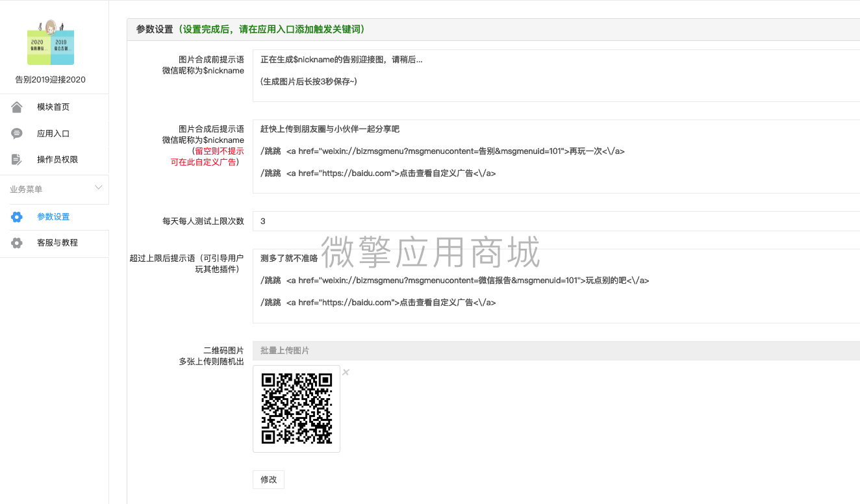Image resolution: width=860 pixels, height=504 pixels.
Task: Click the 玩点别的吧 jump line
Action: pos(455,281)
